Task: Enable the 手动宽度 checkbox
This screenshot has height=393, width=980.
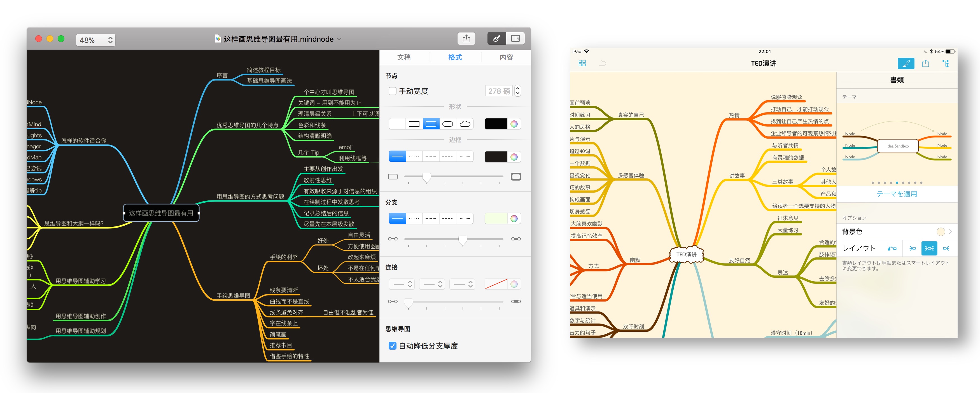Action: point(393,91)
